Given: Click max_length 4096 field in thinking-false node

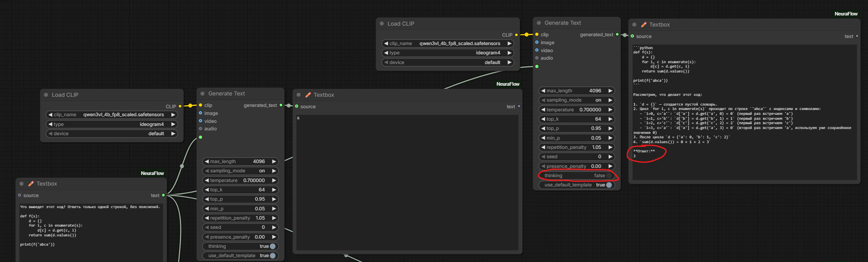Looking at the screenshot, I should pyautogui.click(x=576, y=91).
